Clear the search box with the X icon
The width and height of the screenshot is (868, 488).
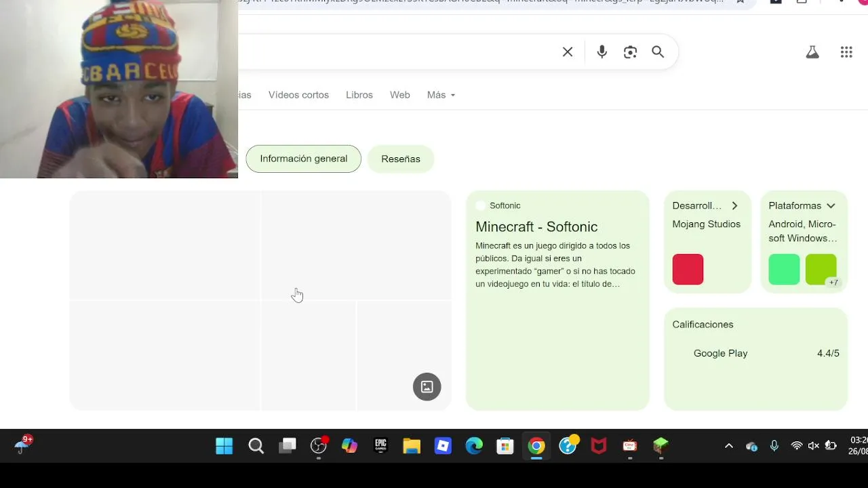(x=568, y=52)
